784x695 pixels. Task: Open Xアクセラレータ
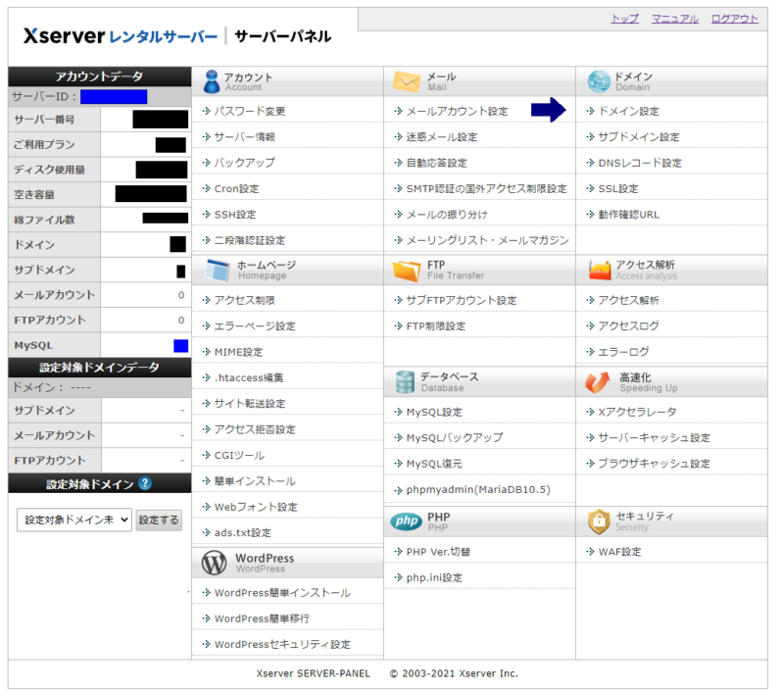point(638,412)
